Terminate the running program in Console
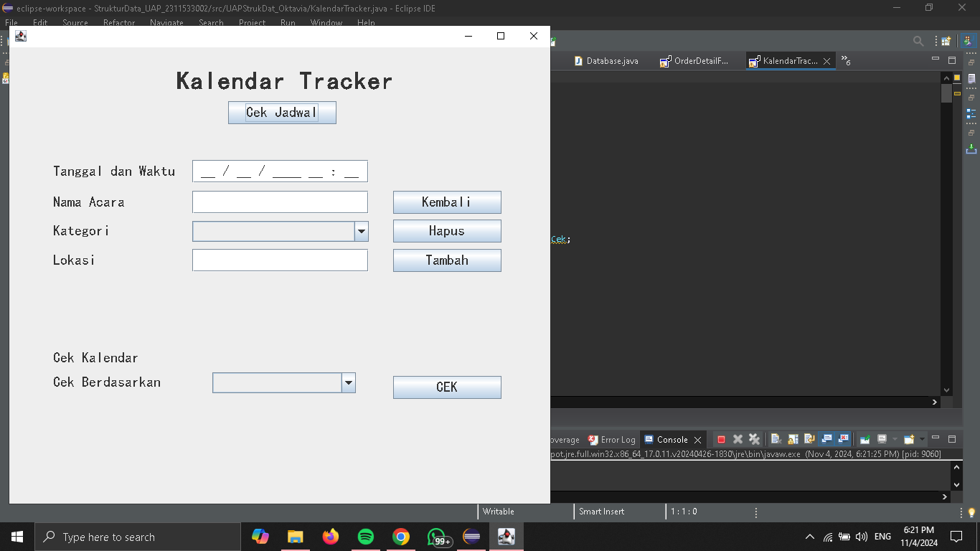The height and width of the screenshot is (551, 980). pos(721,439)
